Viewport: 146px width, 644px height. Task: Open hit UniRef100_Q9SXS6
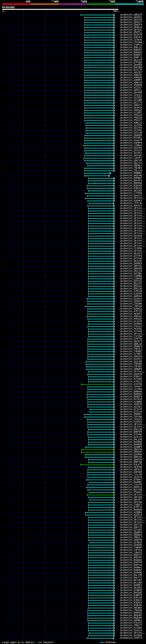[131, 20]
